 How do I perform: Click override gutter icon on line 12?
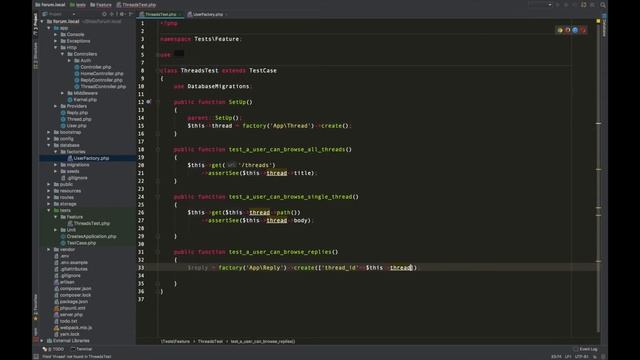pyautogui.click(x=149, y=102)
